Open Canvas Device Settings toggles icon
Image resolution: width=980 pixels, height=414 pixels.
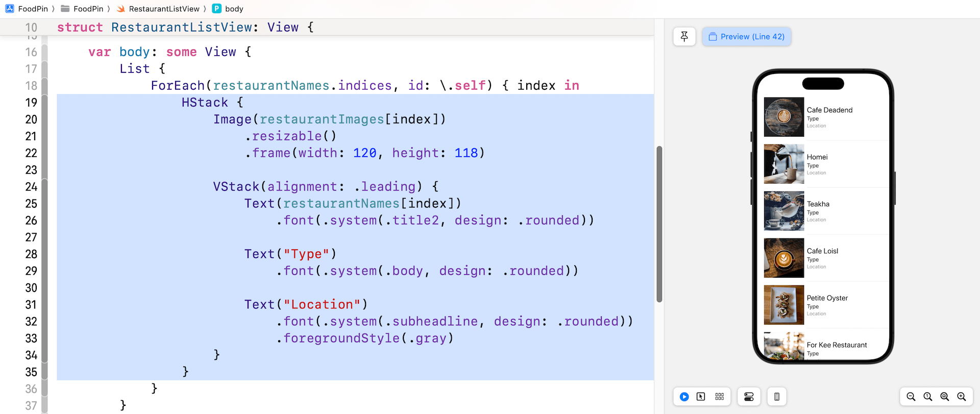pos(749,397)
